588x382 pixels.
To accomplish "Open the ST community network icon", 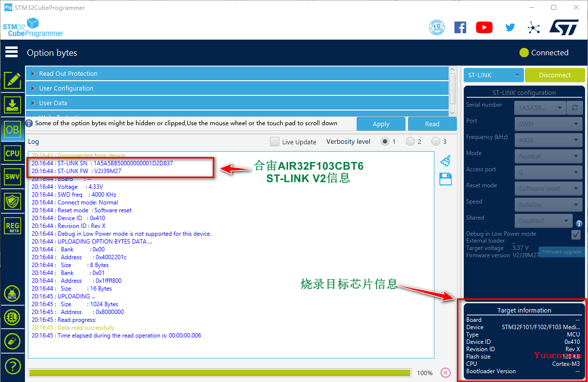I will (x=534, y=27).
